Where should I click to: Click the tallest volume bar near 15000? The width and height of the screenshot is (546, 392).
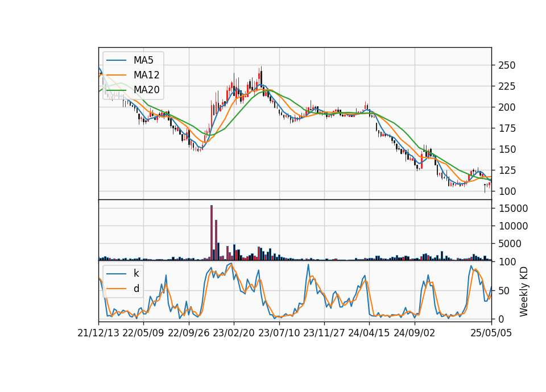click(x=212, y=233)
